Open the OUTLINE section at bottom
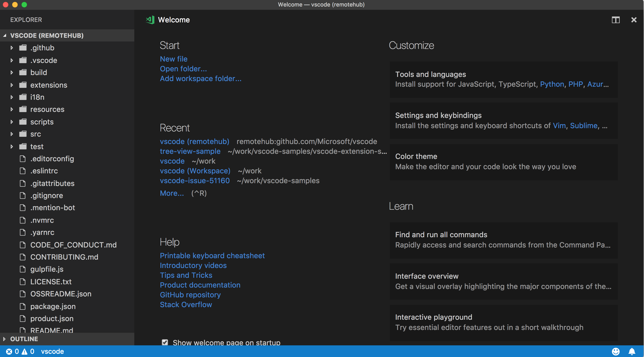The image size is (644, 357). pyautogui.click(x=23, y=339)
